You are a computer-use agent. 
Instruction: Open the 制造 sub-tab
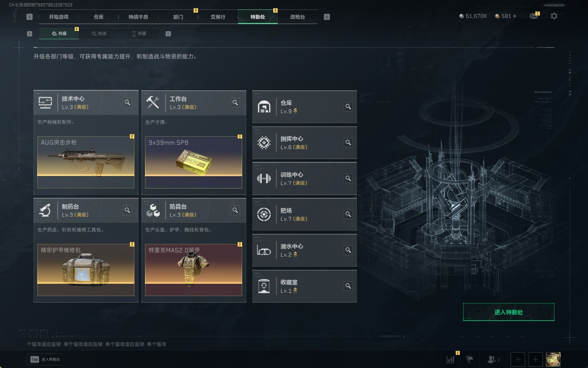(x=99, y=34)
